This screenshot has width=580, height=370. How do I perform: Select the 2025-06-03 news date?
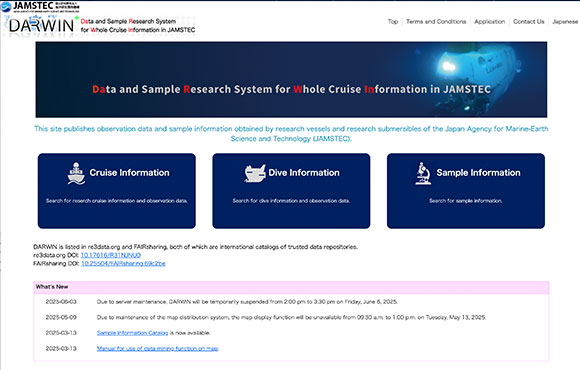click(x=61, y=302)
